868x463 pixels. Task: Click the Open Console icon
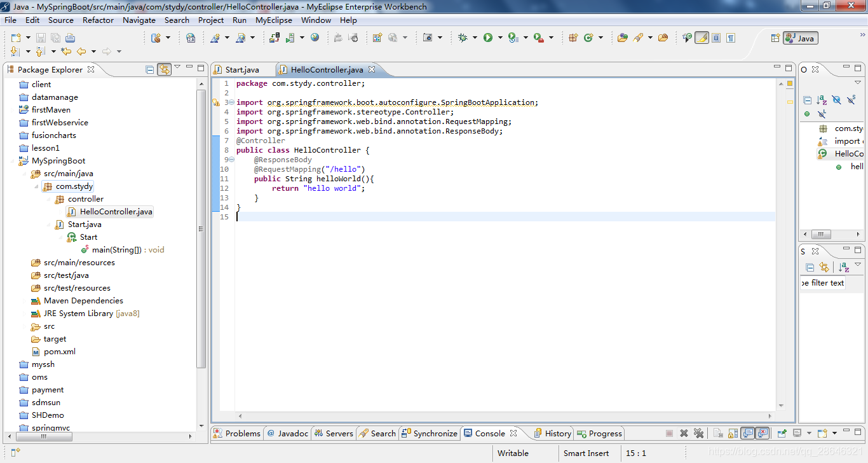point(822,433)
